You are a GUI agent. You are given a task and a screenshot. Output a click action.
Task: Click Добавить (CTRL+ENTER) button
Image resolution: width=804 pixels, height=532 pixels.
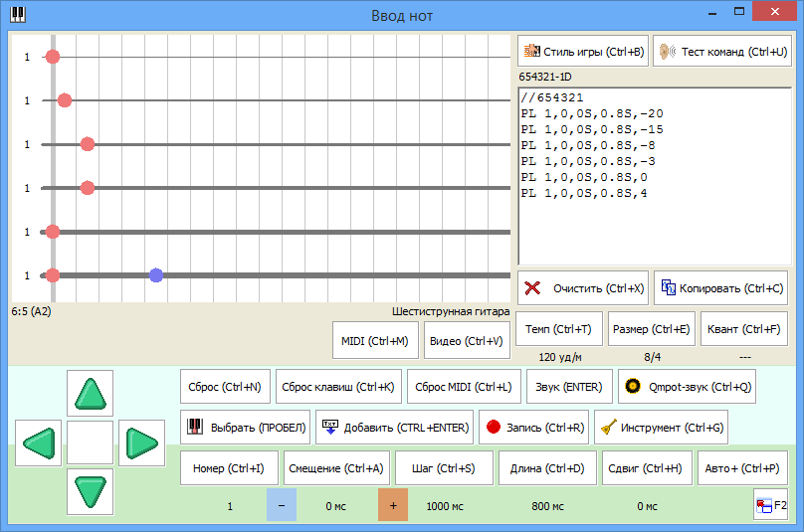pos(395,427)
